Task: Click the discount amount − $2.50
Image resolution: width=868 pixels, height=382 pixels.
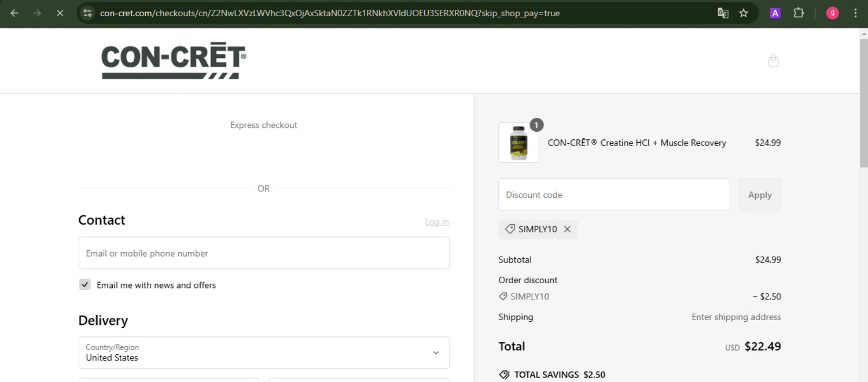Action: (x=767, y=296)
